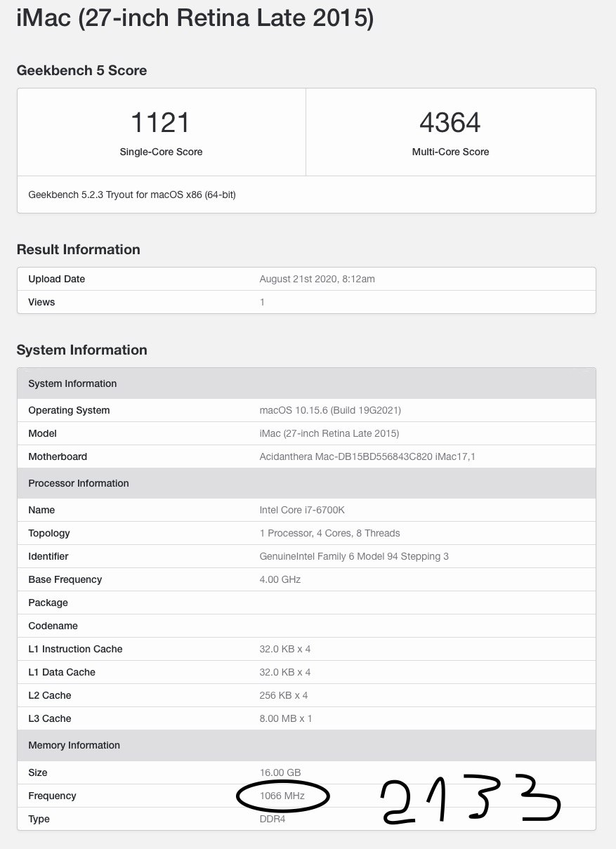The width and height of the screenshot is (616, 849).
Task: Select the L2 Cache value 256 KB x 4
Action: pyautogui.click(x=284, y=695)
